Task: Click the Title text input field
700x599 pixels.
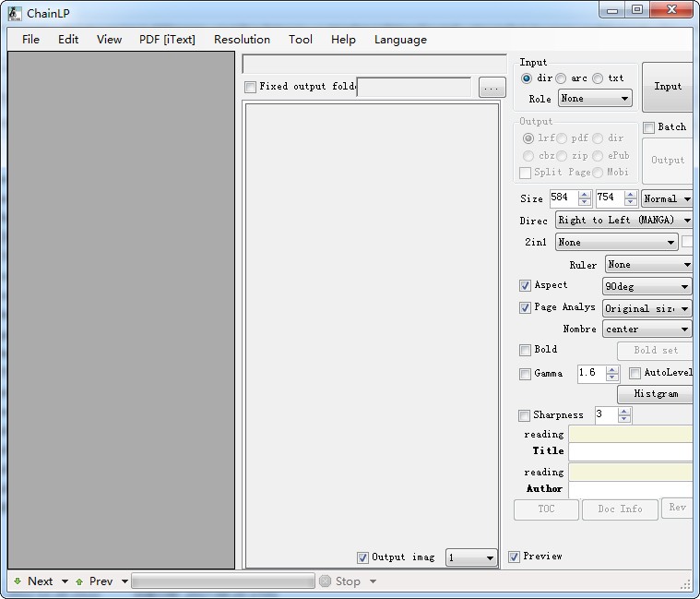Action: [630, 451]
